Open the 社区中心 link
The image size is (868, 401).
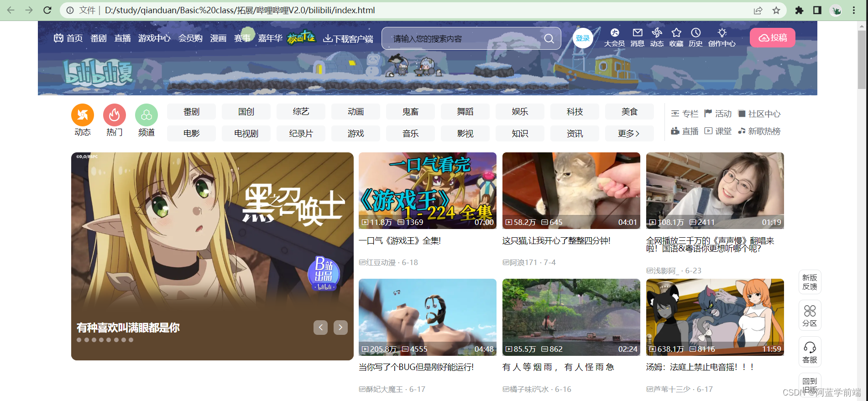pos(759,114)
